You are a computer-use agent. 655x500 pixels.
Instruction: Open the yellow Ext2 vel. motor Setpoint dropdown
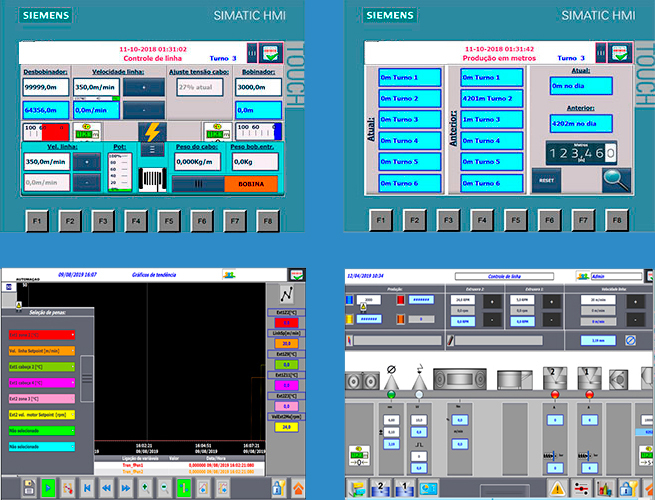[42, 415]
